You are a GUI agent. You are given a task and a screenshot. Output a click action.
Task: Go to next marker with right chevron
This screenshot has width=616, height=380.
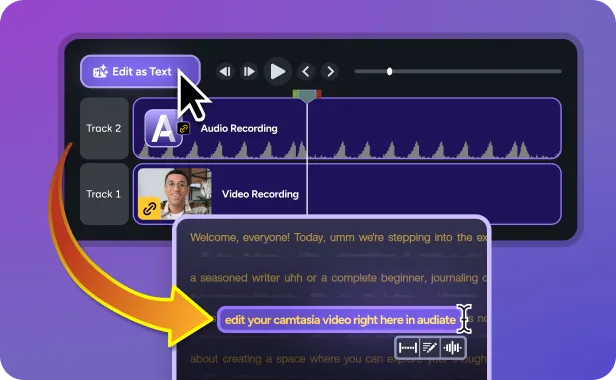[x=330, y=72]
